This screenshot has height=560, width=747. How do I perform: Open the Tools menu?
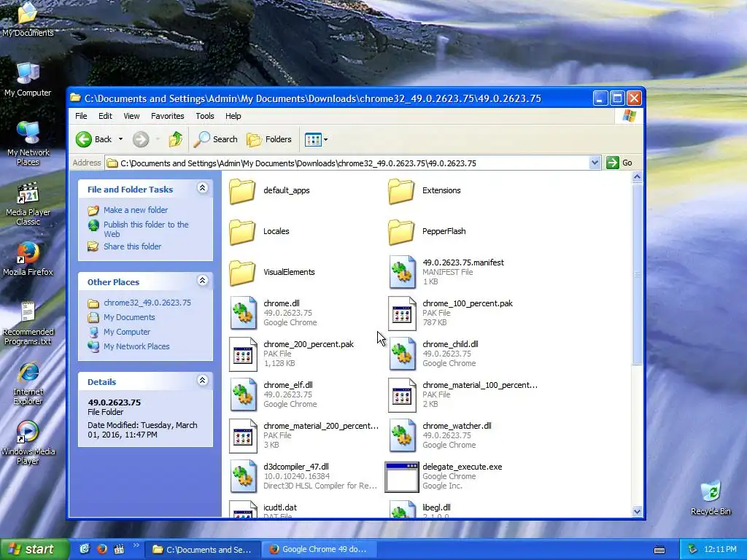tap(205, 116)
